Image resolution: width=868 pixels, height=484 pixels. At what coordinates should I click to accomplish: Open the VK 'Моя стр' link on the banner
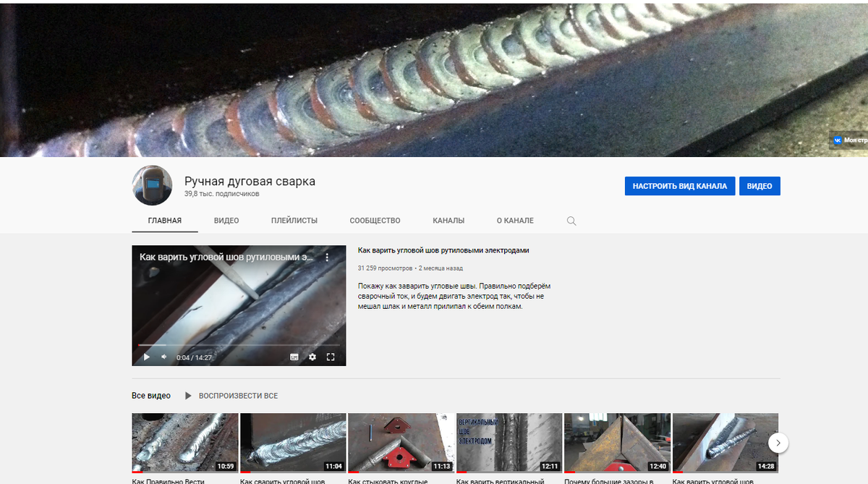[849, 140]
